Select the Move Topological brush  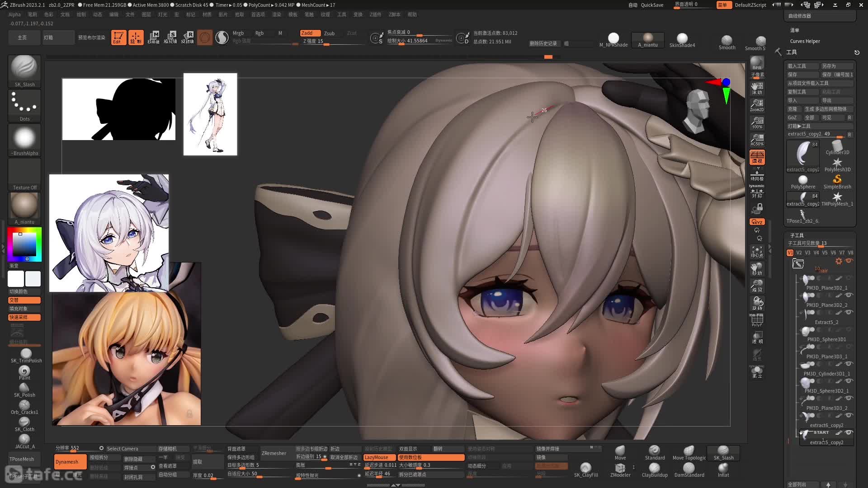(689, 453)
